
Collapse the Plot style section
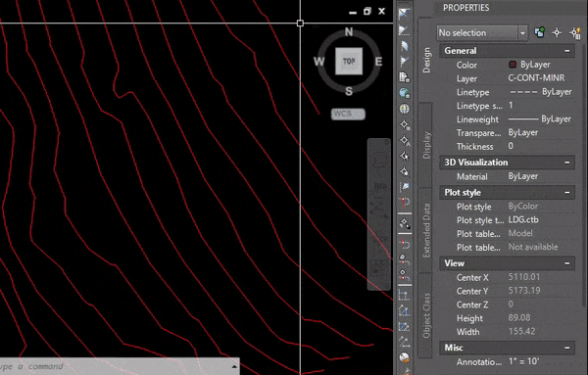[x=567, y=193]
